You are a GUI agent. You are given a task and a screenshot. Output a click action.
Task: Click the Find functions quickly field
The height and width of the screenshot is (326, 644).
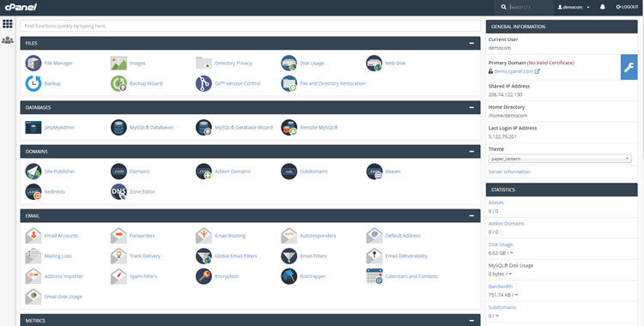250,26
